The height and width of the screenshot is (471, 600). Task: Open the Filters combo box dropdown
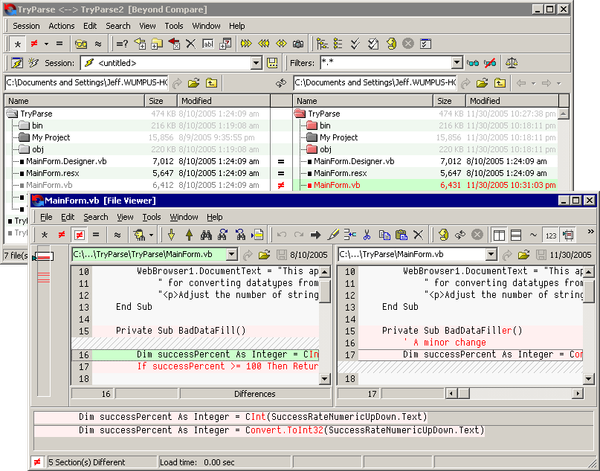pyautogui.click(x=456, y=63)
